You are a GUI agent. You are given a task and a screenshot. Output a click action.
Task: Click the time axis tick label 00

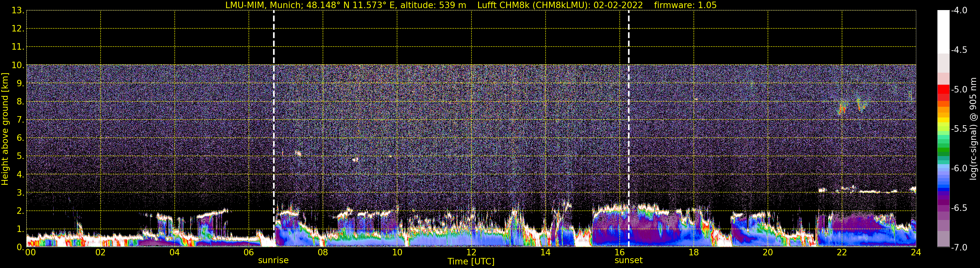[31, 252]
